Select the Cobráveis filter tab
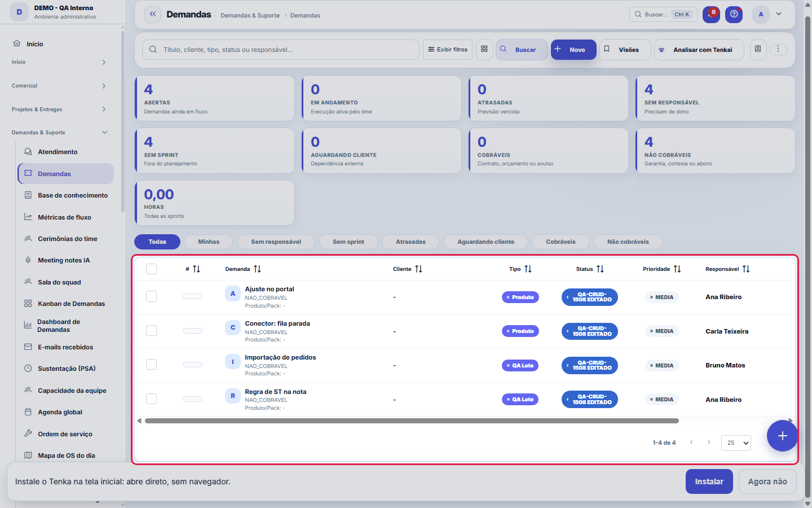Image resolution: width=812 pixels, height=508 pixels. click(561, 242)
